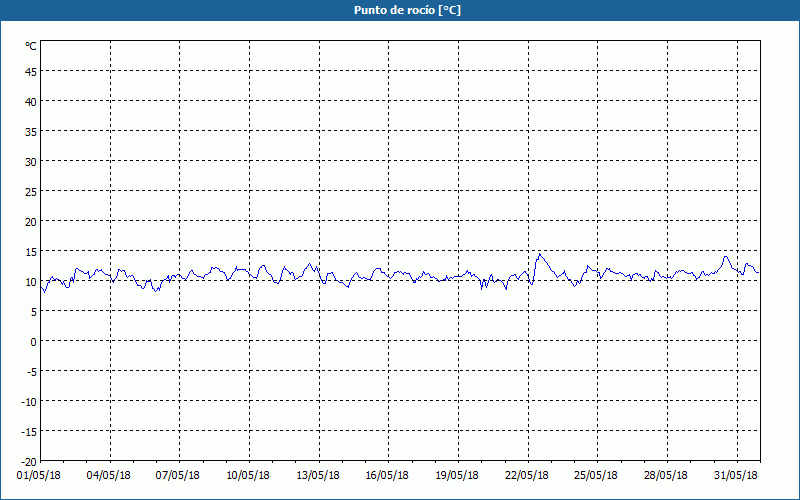The height and width of the screenshot is (500, 800).
Task: Click the 10/05/18 date label
Action: point(249,474)
